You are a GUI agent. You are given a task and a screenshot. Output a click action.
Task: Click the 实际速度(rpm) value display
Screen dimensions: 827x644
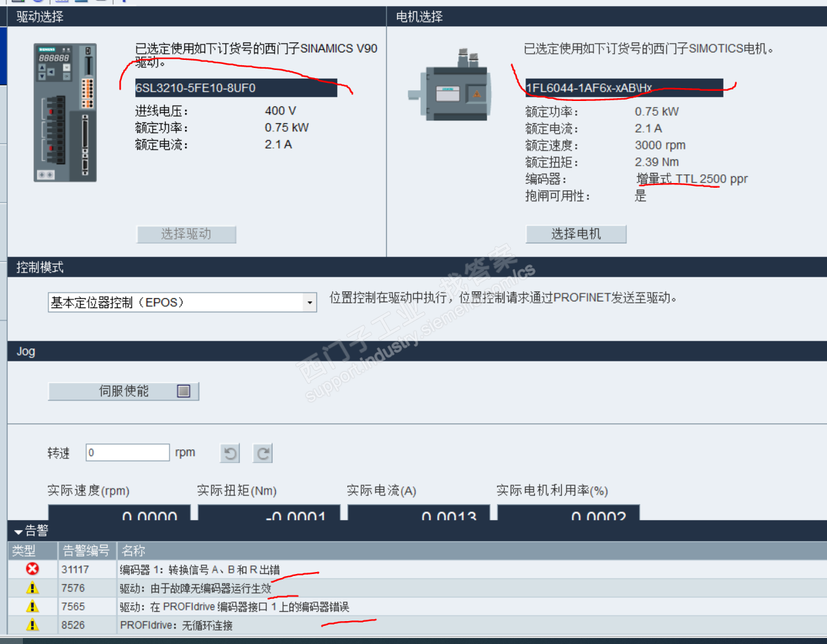pos(118,511)
